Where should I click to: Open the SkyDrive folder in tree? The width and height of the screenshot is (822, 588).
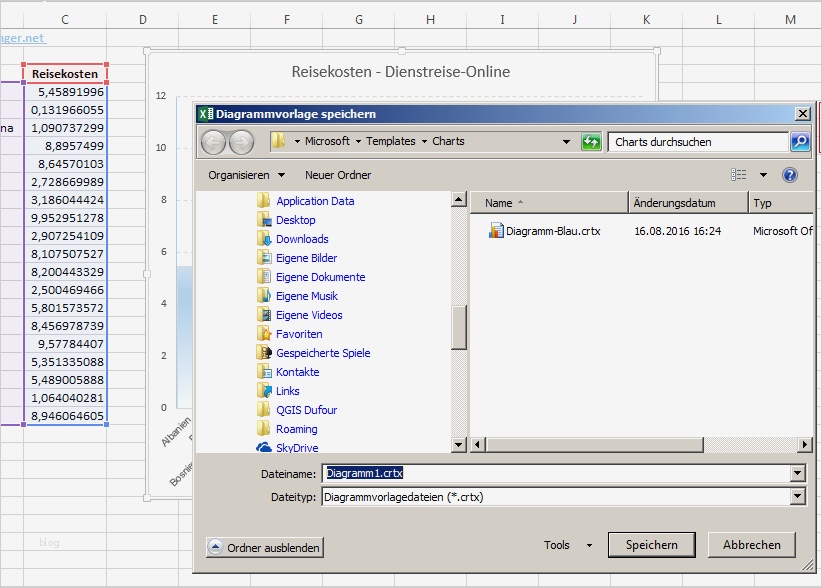297,448
